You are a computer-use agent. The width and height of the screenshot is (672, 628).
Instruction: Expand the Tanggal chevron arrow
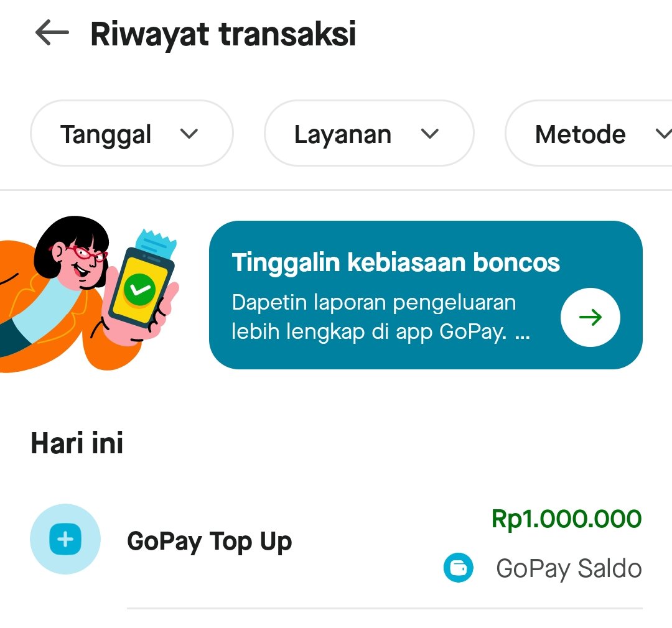point(189,134)
